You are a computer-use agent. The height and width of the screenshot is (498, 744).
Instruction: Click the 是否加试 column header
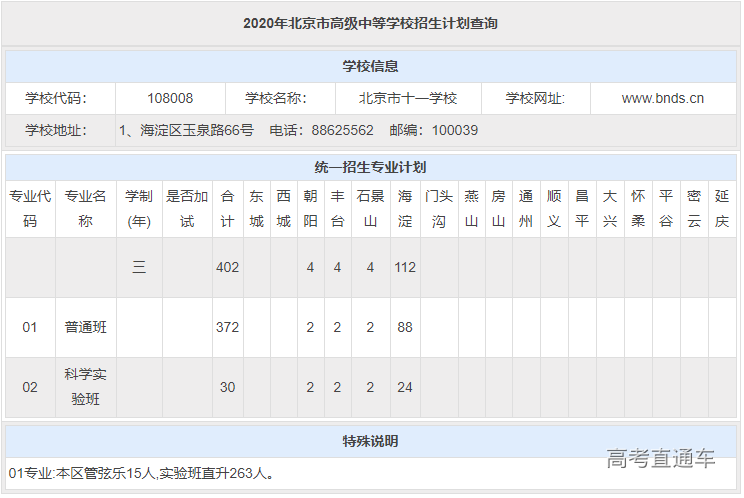[187, 208]
